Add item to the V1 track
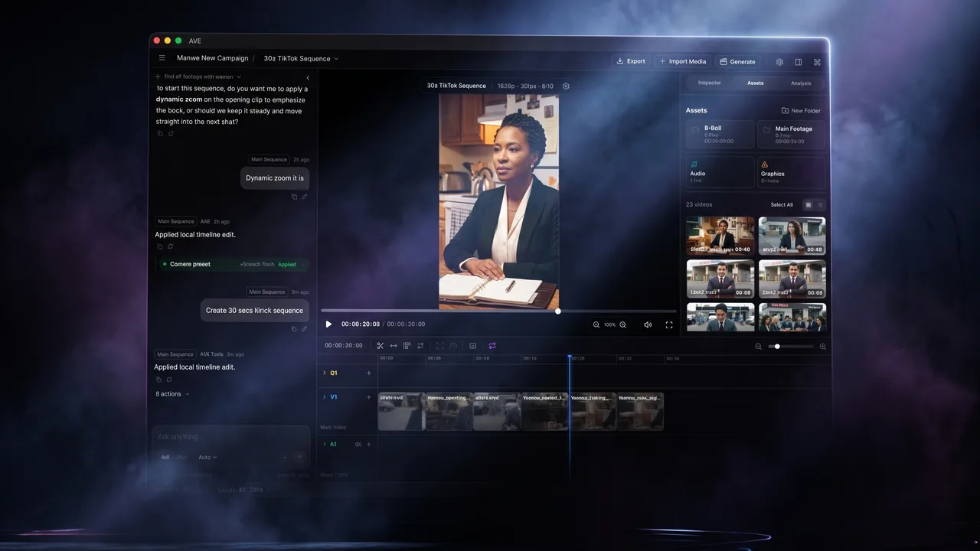 (369, 397)
